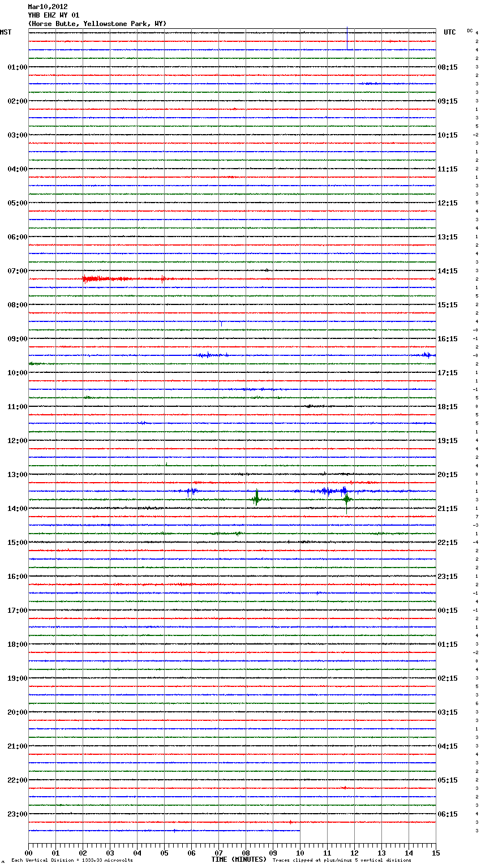481x868 pixels.
Task: Click the 09:15 UTC time label
Action: point(448,101)
